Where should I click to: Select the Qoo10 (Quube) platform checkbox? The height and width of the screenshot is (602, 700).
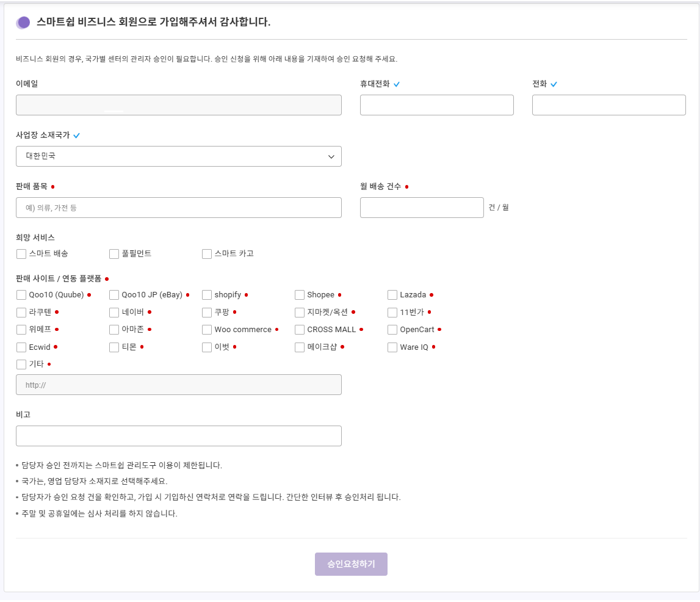click(21, 295)
